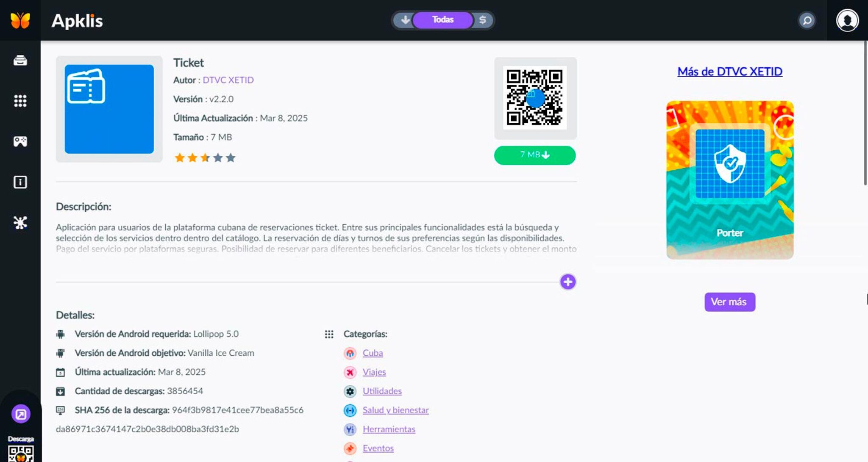Open the games controller icon in sidebar
This screenshot has height=462, width=868.
click(x=20, y=141)
